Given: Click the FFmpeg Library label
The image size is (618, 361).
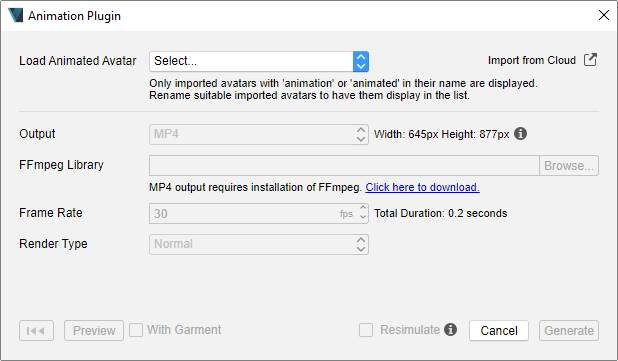Looking at the screenshot, I should pyautogui.click(x=61, y=165).
